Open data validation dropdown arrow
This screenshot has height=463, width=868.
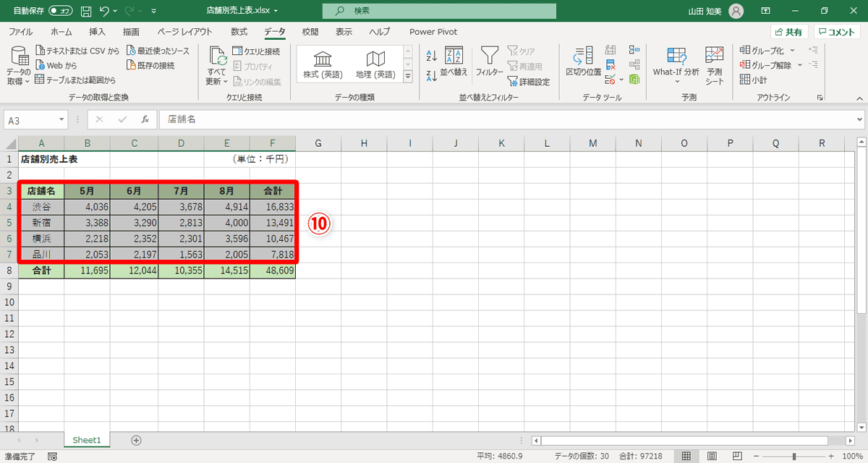pyautogui.click(x=621, y=80)
